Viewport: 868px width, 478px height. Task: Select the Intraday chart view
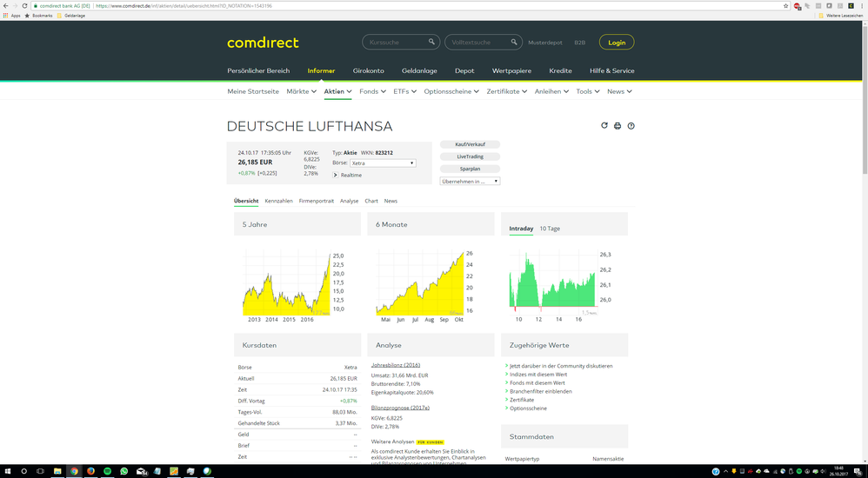(x=521, y=229)
